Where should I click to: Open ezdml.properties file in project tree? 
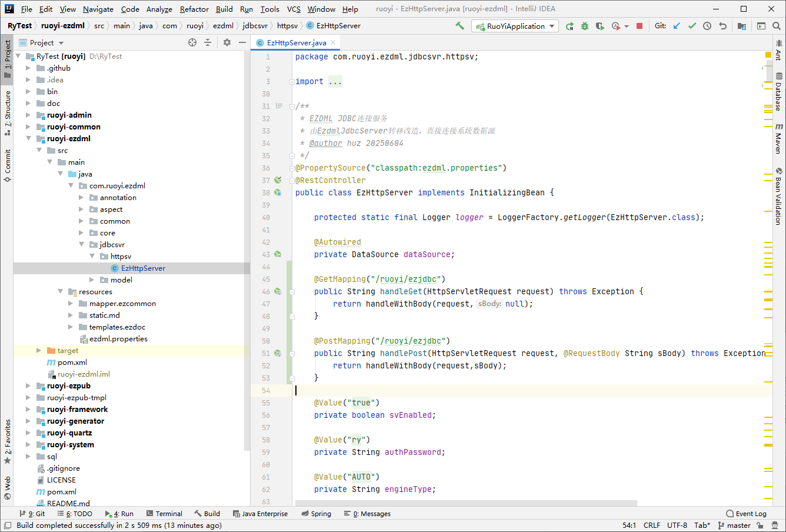[118, 339]
